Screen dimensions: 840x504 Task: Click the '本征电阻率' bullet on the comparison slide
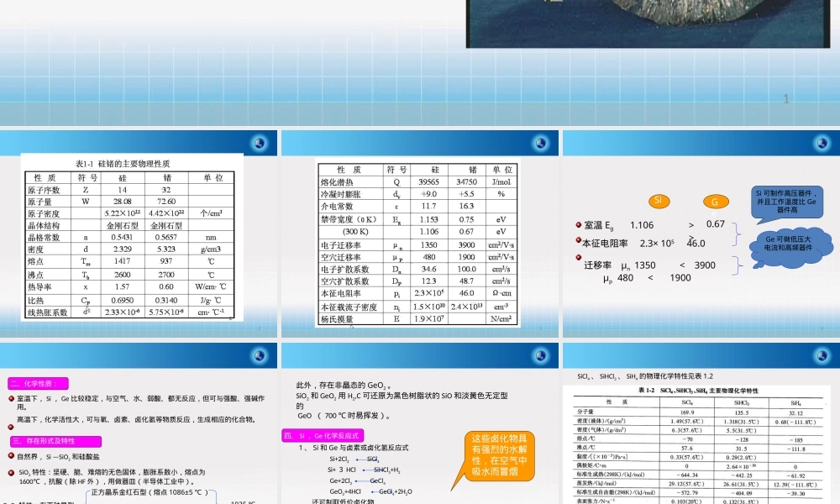click(606, 243)
